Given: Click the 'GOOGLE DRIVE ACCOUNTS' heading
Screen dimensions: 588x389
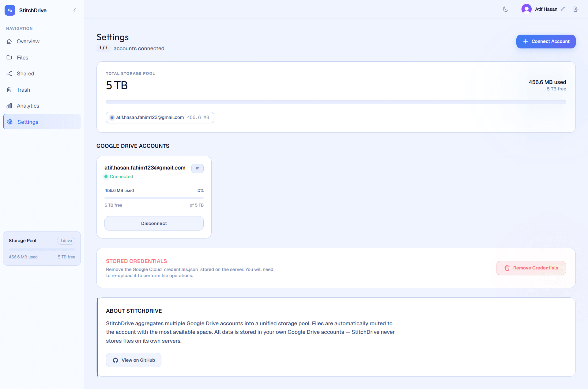Looking at the screenshot, I should pyautogui.click(x=133, y=146).
